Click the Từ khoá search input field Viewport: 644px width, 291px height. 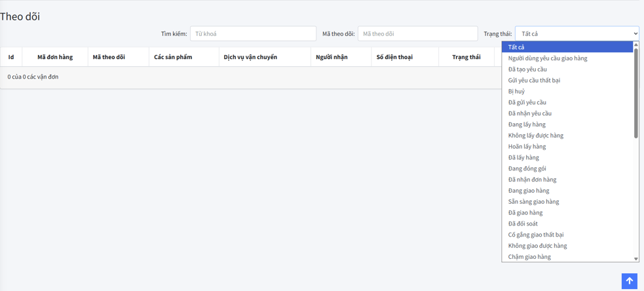pyautogui.click(x=253, y=33)
